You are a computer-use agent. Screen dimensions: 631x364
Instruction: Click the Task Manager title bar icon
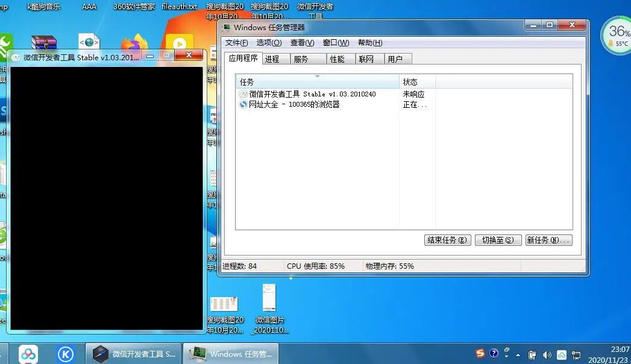pos(227,27)
